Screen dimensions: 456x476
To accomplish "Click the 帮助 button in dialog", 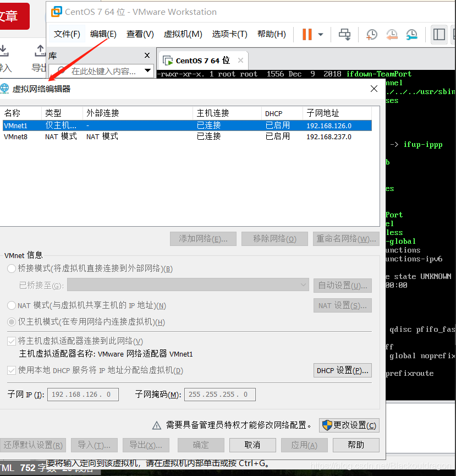I will (x=356, y=445).
